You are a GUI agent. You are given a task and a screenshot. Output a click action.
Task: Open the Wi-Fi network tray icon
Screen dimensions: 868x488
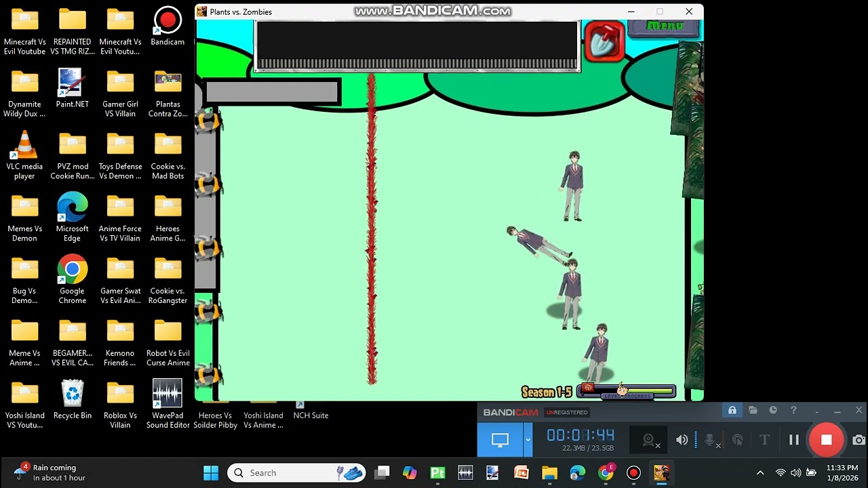tap(781, 473)
